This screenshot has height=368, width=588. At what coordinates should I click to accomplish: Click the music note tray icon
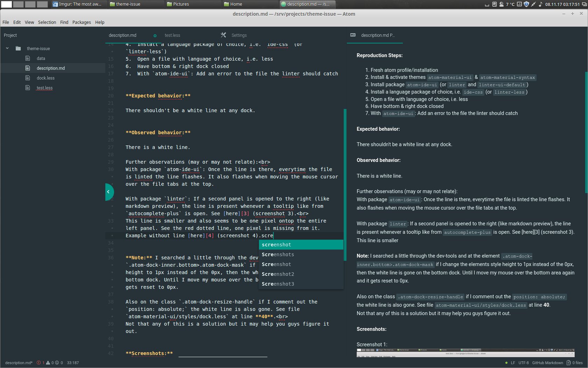coord(540,4)
